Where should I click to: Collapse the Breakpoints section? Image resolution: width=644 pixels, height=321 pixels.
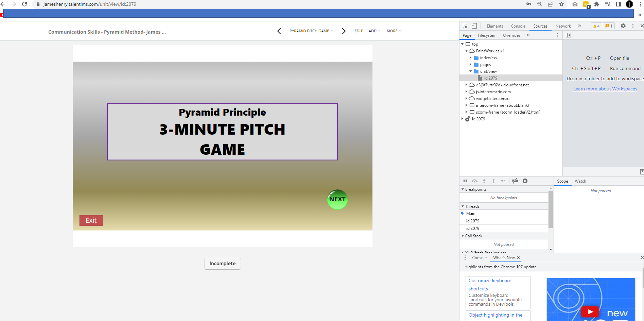[x=463, y=189]
